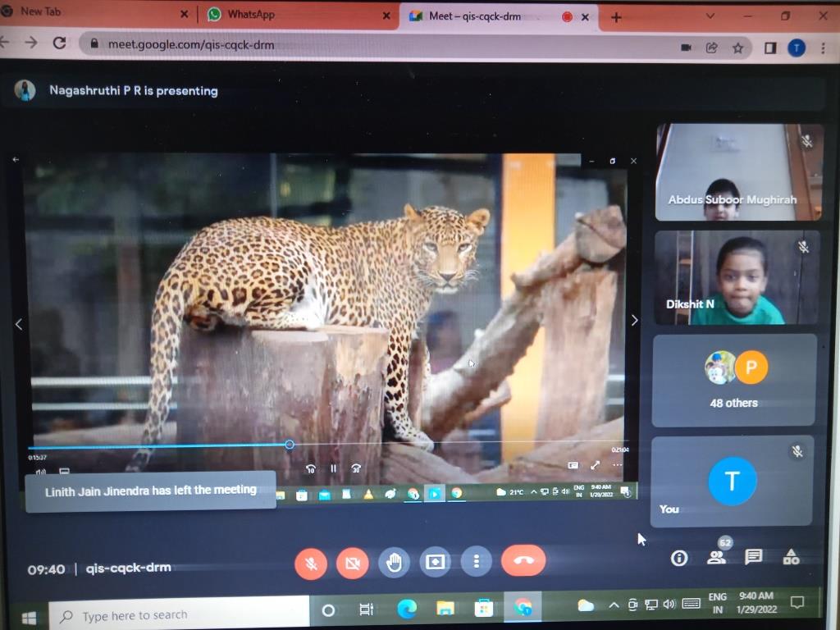
Task: Click the Present now screen icon
Action: [436, 562]
